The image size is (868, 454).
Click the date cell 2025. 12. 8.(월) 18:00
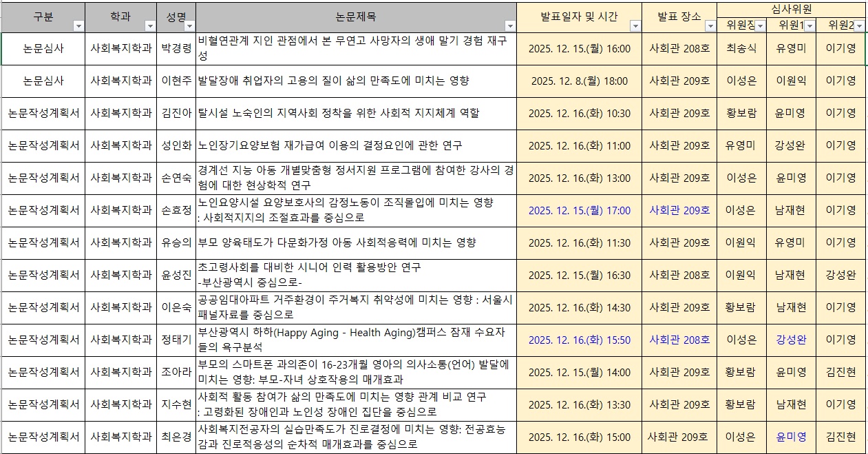coord(579,81)
